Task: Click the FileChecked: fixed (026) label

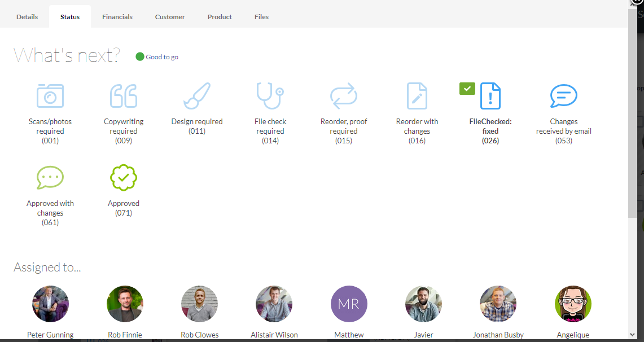Action: [490, 131]
